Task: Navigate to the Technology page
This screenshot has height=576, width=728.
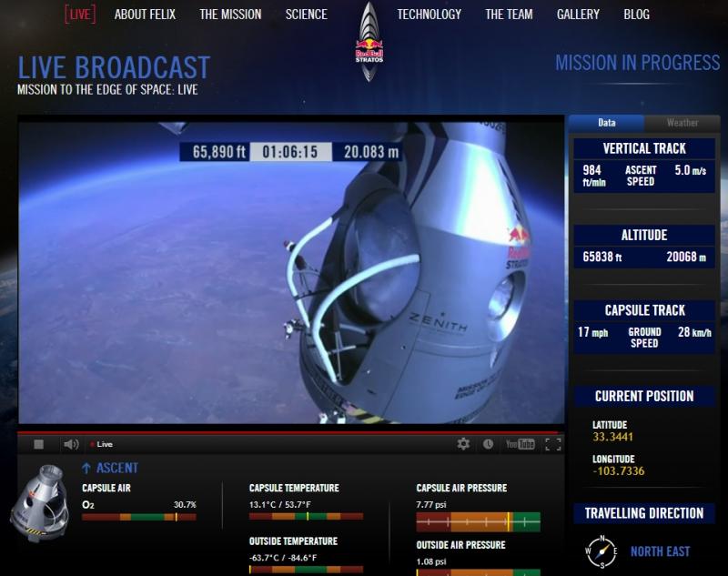Action: [x=429, y=15]
